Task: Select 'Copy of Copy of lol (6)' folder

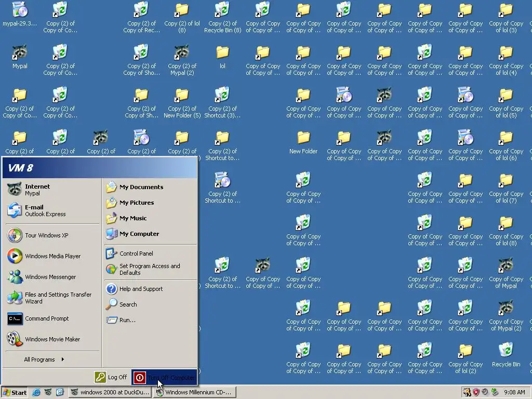Action: 506,145
